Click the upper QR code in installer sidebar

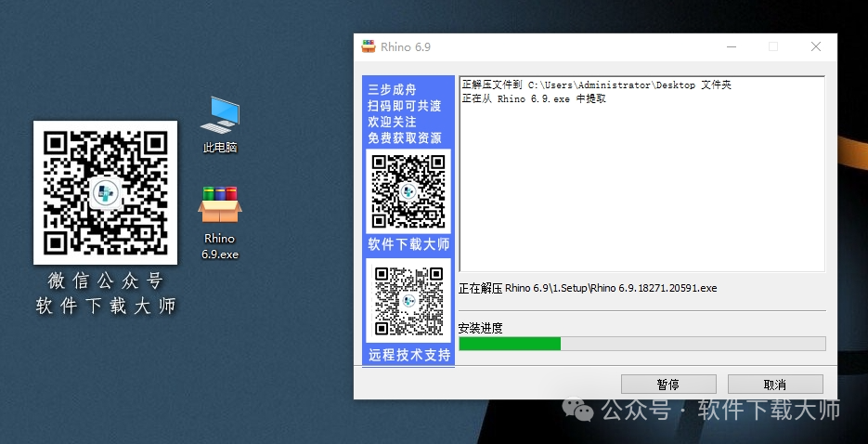[408, 191]
